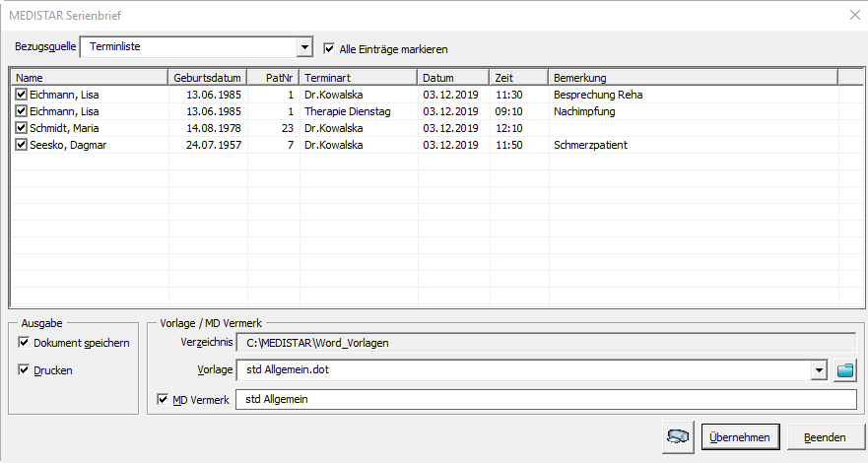The image size is (868, 463).
Task: Uncheck the Seesko, Dagmar row checkbox
Action: (22, 145)
